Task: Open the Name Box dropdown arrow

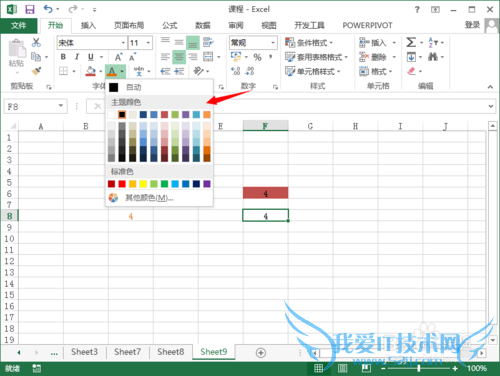Action: tap(61, 106)
